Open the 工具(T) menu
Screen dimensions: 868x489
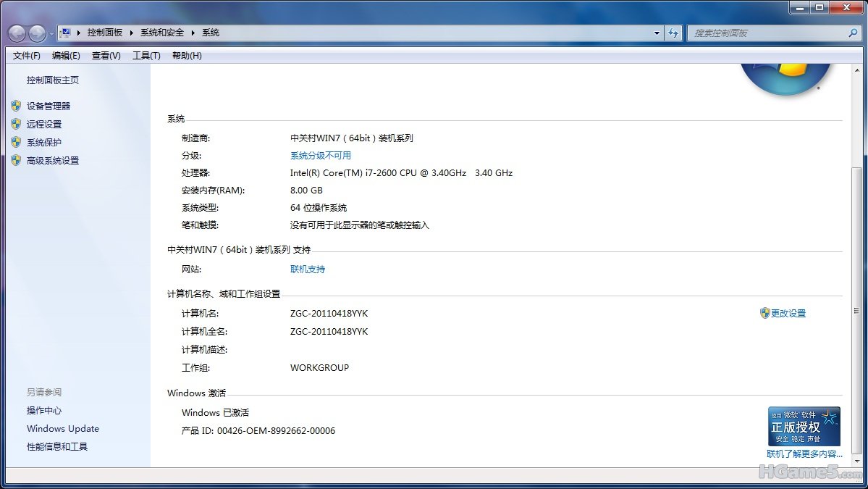pos(146,55)
